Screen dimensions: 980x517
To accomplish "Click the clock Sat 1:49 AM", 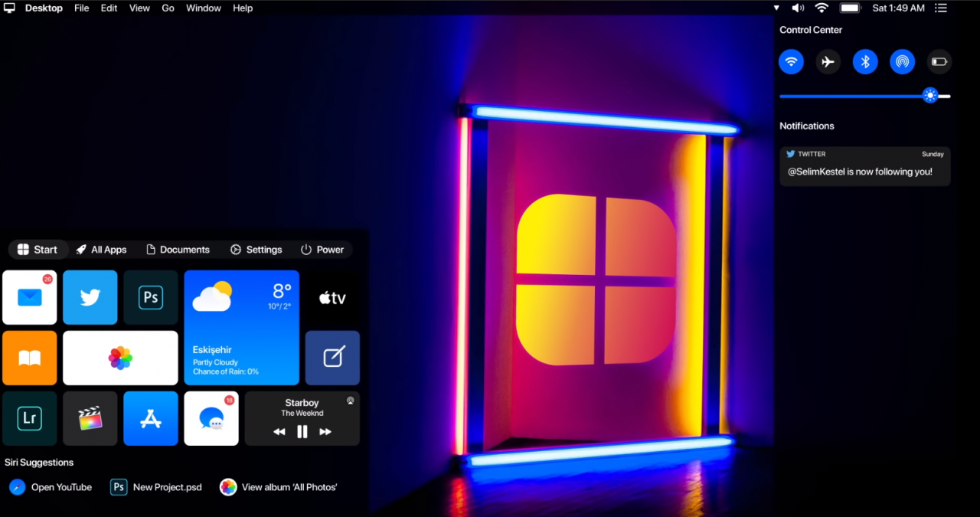I will (x=899, y=8).
